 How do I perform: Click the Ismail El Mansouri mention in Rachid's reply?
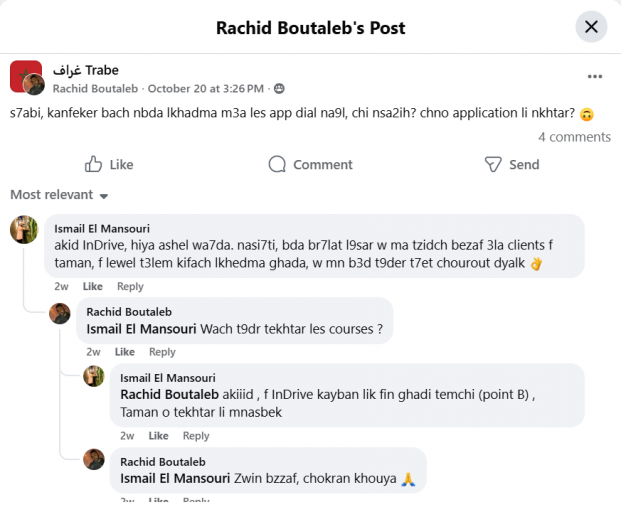142,328
